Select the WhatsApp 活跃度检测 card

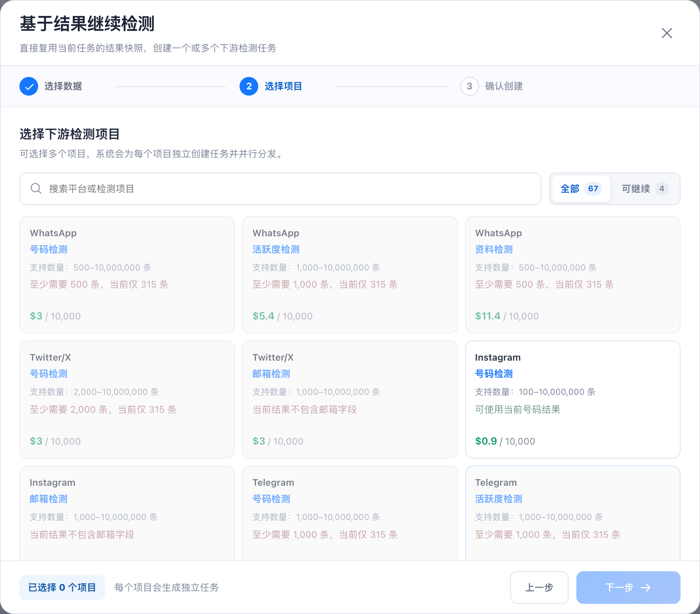(x=350, y=275)
